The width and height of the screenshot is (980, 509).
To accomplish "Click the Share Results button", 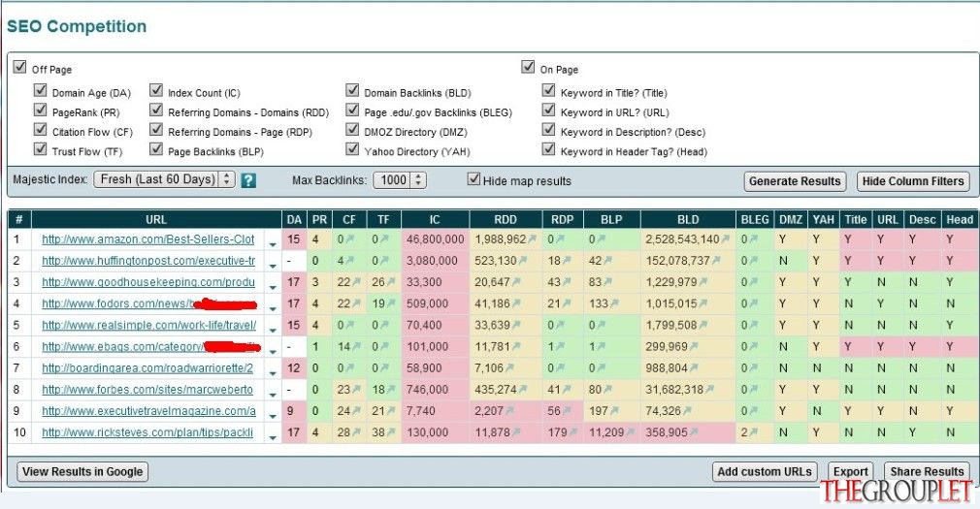I will point(927,471).
